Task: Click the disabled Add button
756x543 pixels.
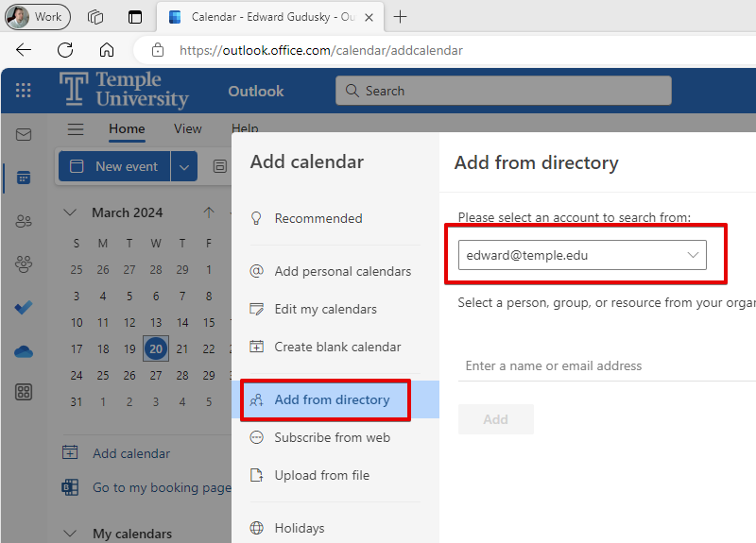Action: click(495, 419)
